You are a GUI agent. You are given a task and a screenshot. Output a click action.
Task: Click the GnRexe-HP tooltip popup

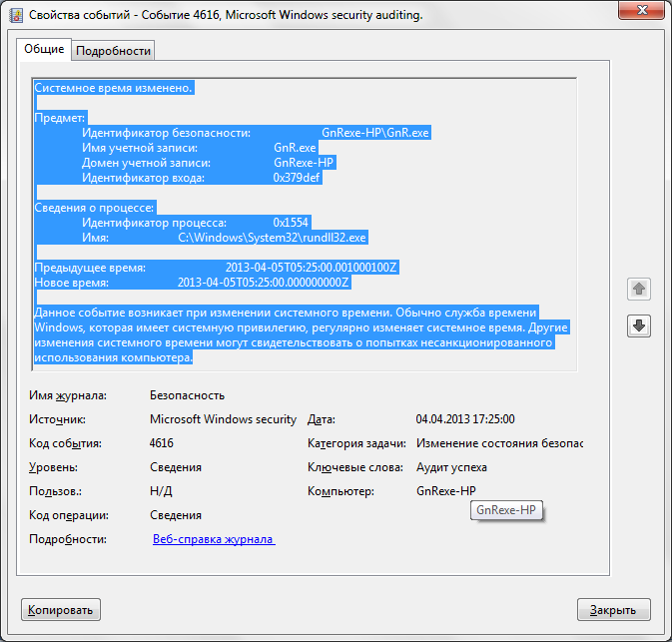506,510
